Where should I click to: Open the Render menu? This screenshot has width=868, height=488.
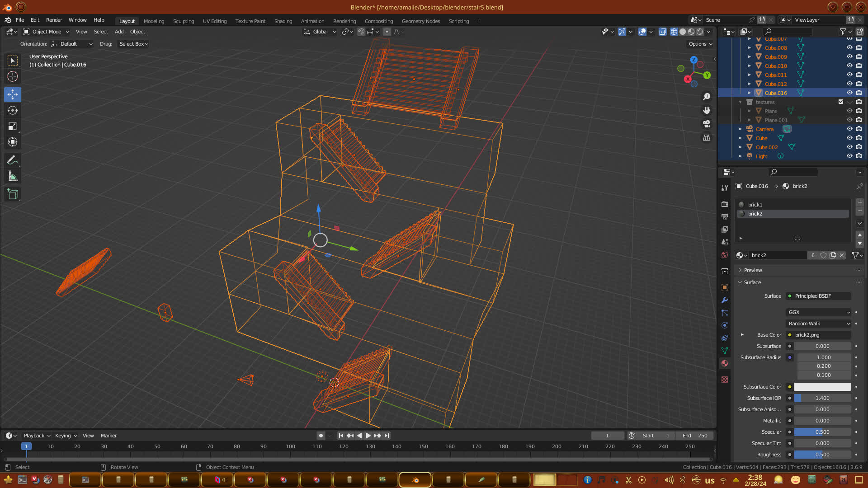[54, 20]
